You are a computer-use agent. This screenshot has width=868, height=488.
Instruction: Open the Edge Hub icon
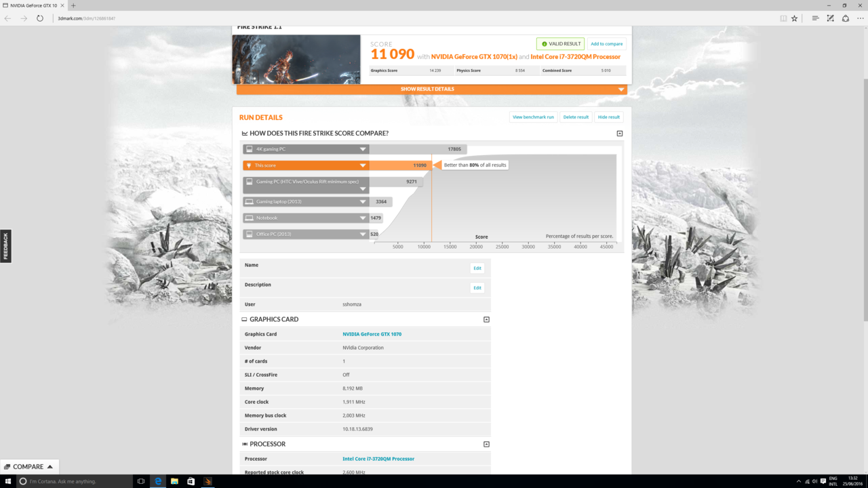click(x=815, y=18)
